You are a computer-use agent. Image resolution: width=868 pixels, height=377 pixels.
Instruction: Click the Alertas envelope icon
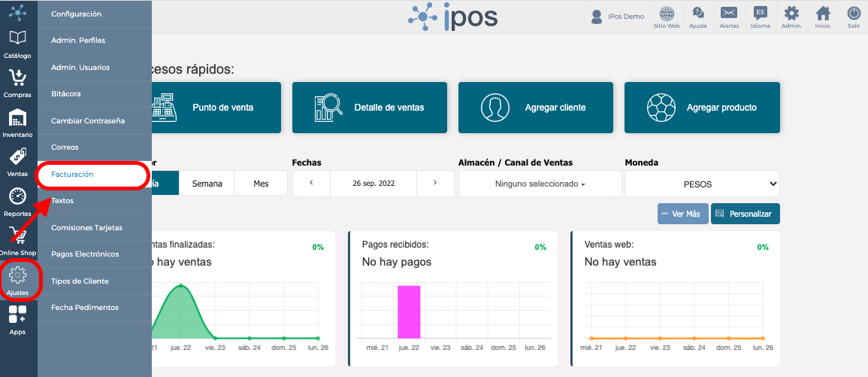tap(729, 17)
